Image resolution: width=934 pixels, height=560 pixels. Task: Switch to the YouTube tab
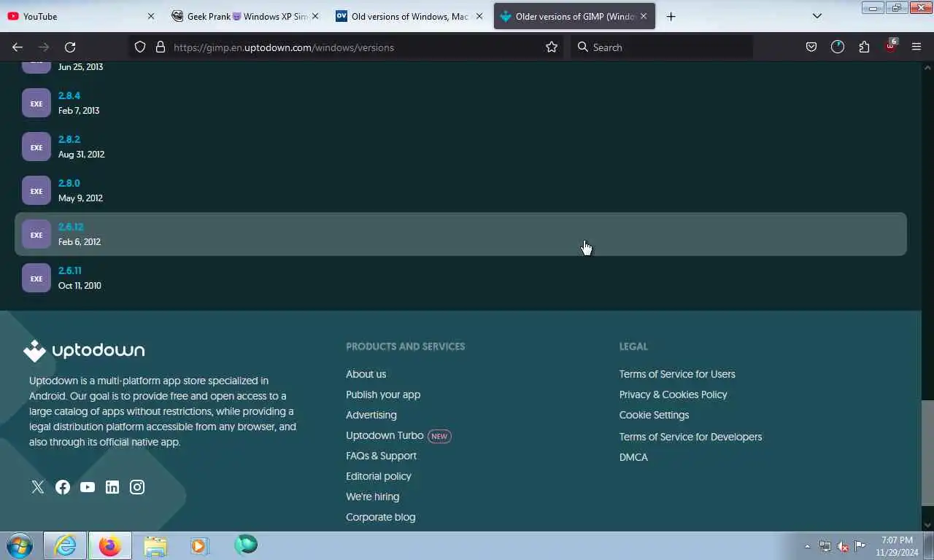click(80, 16)
